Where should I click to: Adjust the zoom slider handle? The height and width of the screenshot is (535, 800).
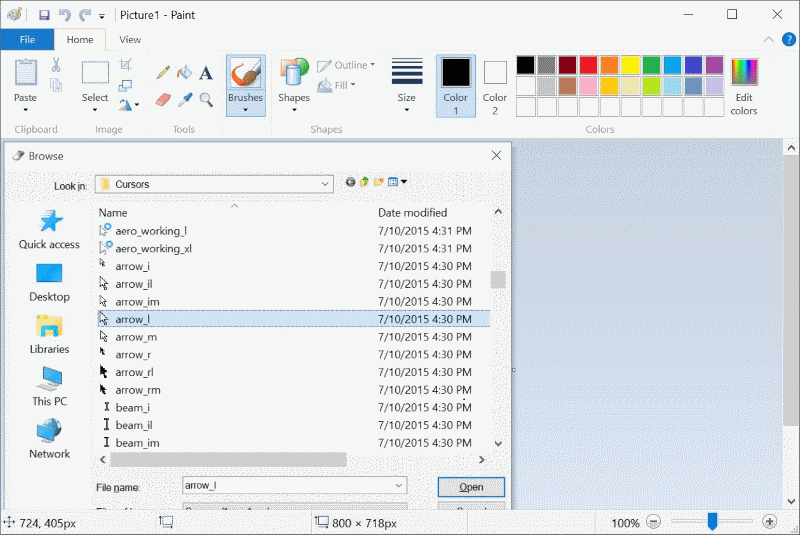coord(712,522)
